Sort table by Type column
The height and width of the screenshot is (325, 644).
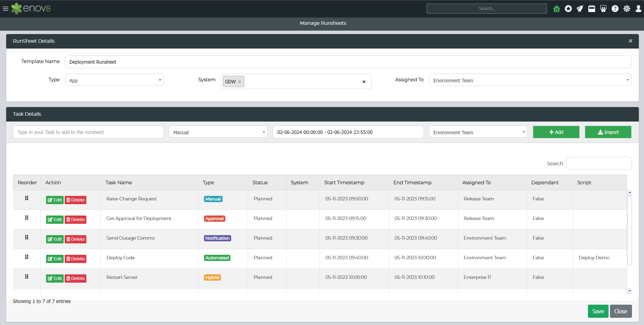(223, 182)
